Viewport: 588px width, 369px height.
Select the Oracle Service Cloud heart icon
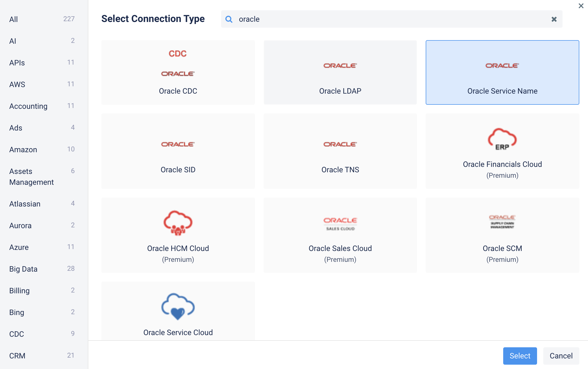coord(178,307)
